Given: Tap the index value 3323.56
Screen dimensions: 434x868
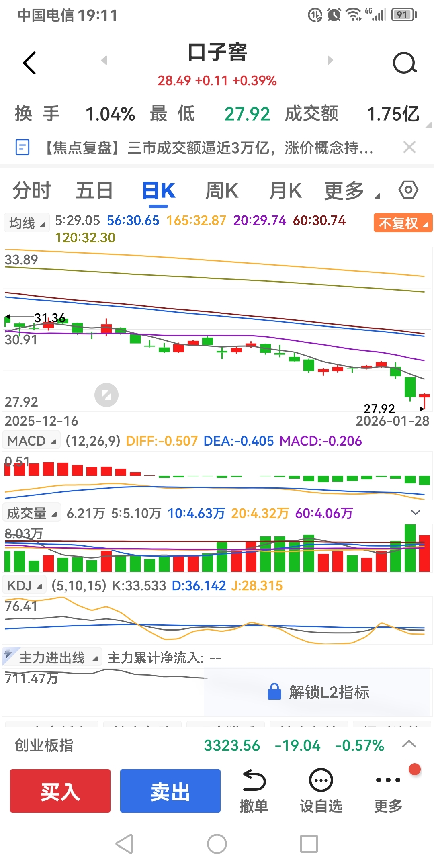Looking at the screenshot, I should (232, 745).
